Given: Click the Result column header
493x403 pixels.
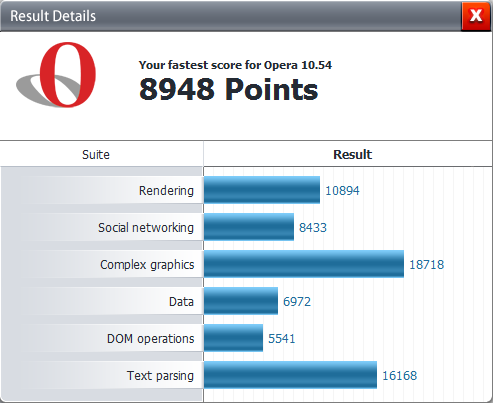Looking at the screenshot, I should pos(353,155).
